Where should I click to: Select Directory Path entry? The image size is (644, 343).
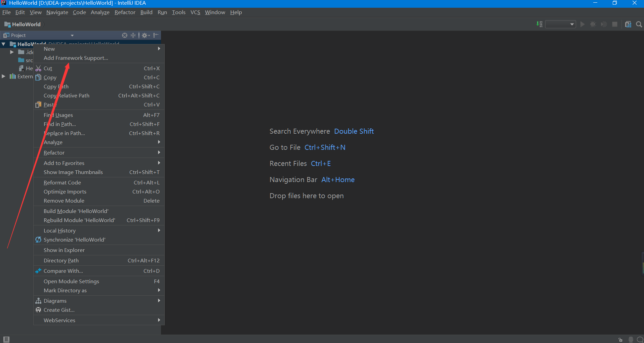pyautogui.click(x=99, y=260)
